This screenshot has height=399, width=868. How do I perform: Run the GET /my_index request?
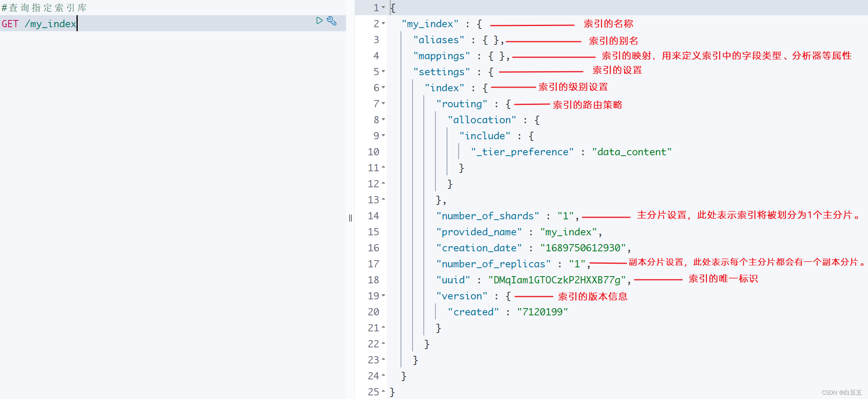pyautogui.click(x=319, y=20)
